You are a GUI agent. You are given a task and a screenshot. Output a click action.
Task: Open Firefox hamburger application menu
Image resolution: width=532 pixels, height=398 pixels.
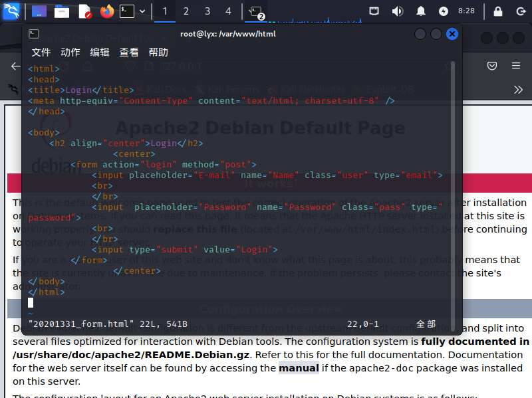pos(515,66)
